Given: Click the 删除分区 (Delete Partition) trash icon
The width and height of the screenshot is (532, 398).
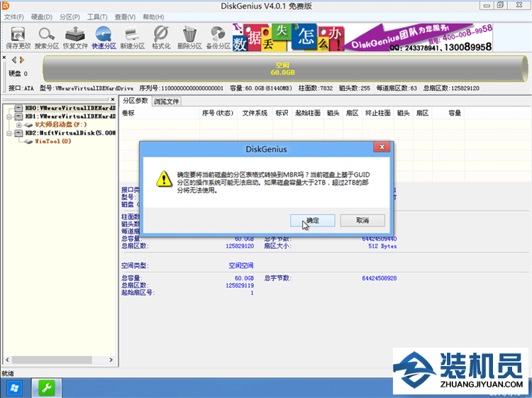Looking at the screenshot, I should pos(189,37).
